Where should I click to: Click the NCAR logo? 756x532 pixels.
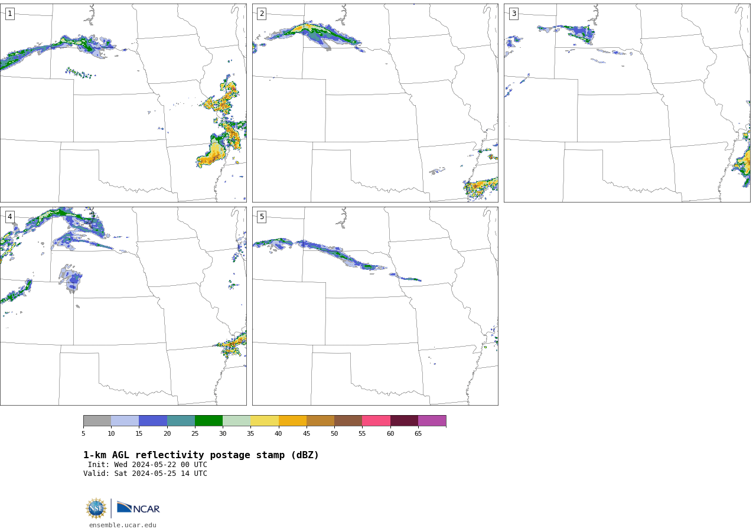coord(138,508)
